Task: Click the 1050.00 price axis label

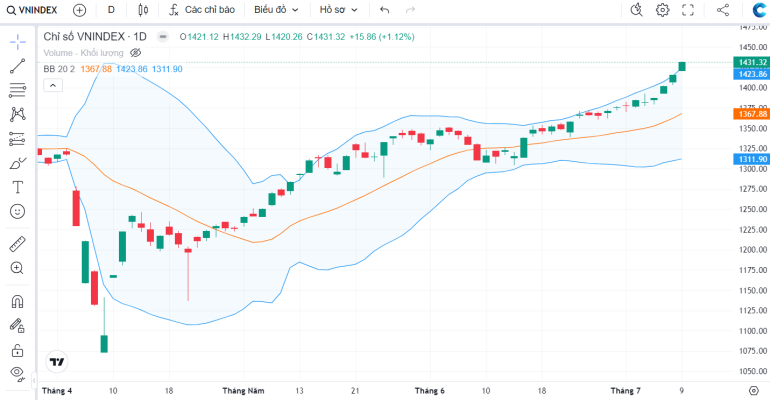Action: [753, 371]
